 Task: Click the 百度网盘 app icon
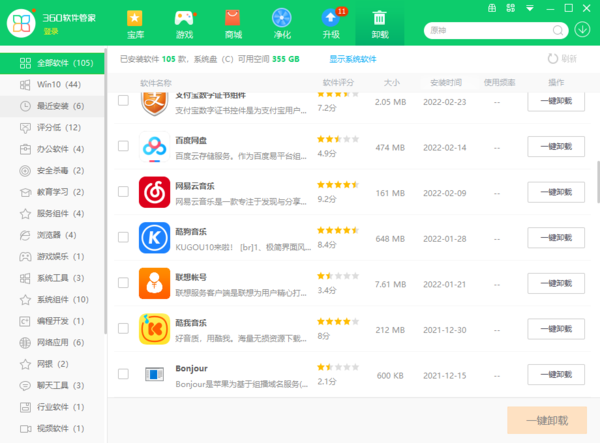[x=155, y=146]
